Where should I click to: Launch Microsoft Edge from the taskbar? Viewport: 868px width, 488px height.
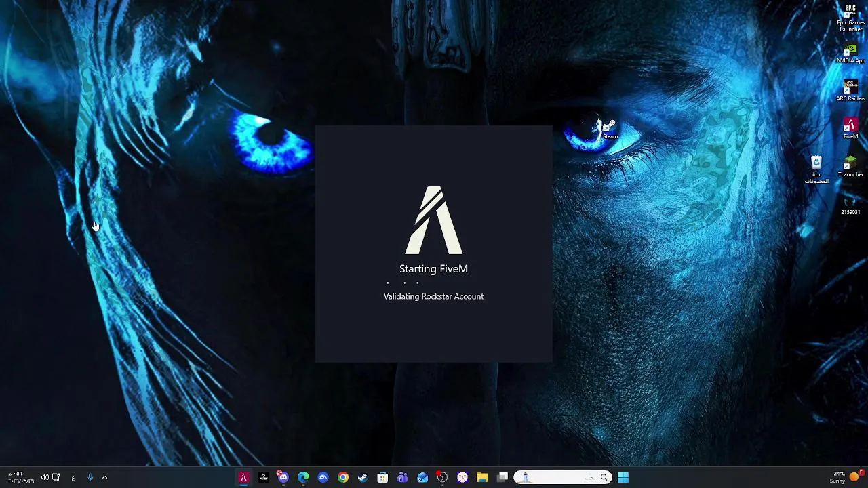(303, 477)
